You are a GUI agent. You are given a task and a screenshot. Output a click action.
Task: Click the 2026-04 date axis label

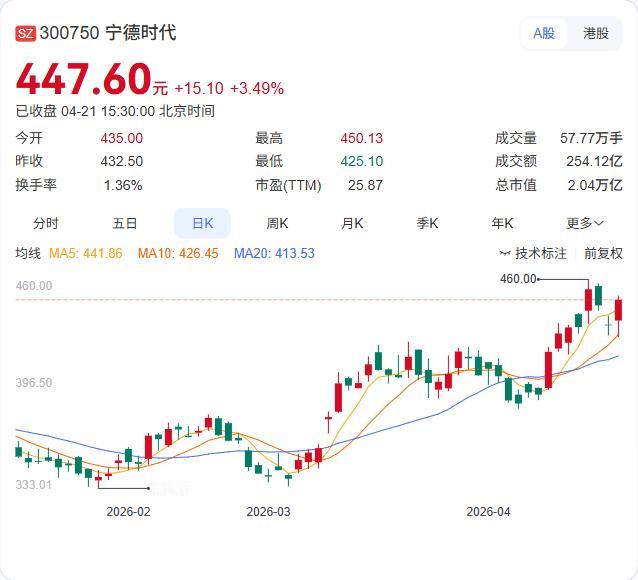488,512
